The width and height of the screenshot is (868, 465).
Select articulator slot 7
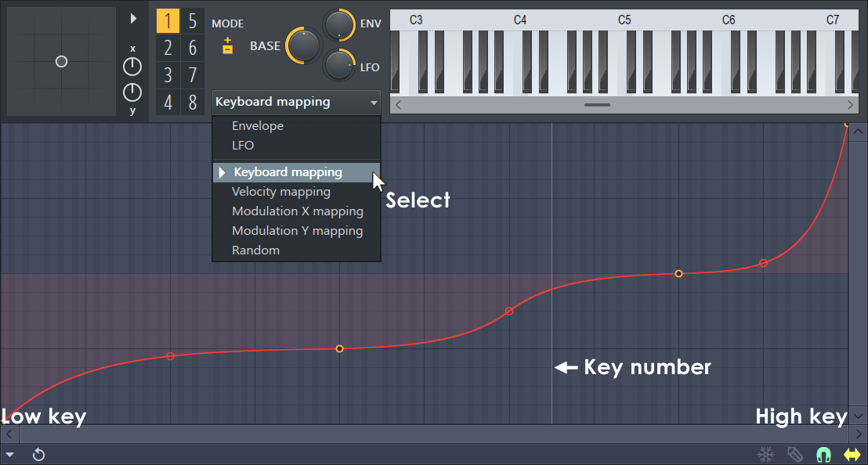pyautogui.click(x=192, y=74)
